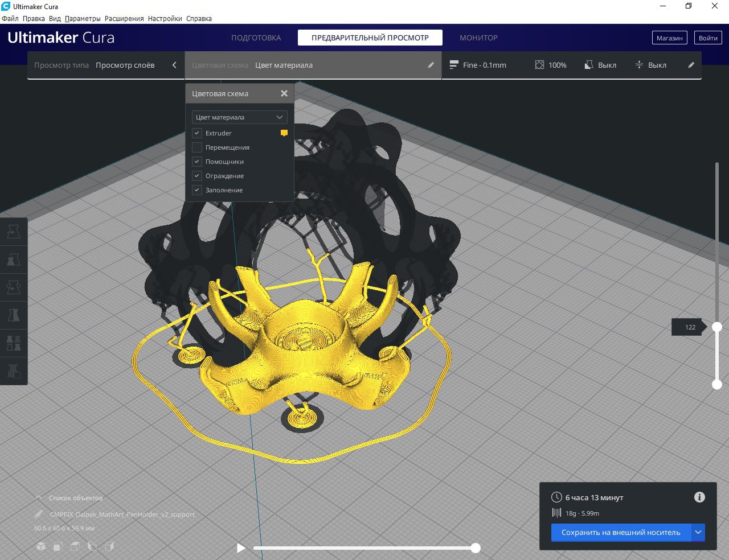
Task: Click the clock icon beside the print time
Action: click(x=556, y=497)
